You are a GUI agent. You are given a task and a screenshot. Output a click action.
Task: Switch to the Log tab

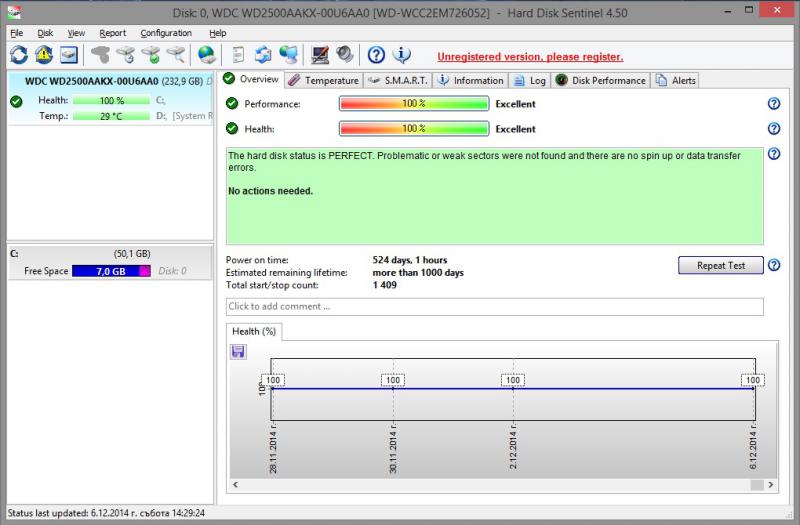click(x=530, y=81)
